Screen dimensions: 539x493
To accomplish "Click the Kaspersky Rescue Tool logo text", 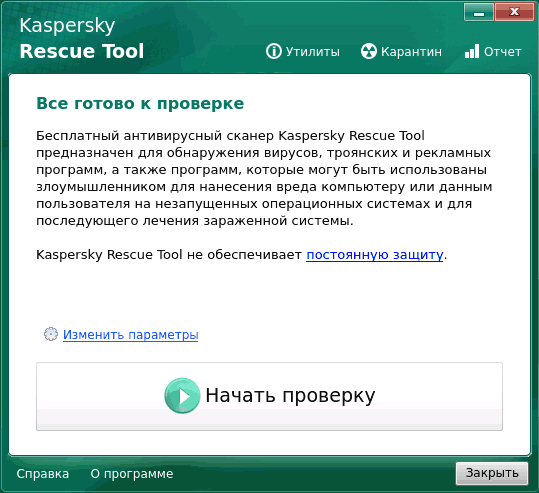I will point(81,39).
